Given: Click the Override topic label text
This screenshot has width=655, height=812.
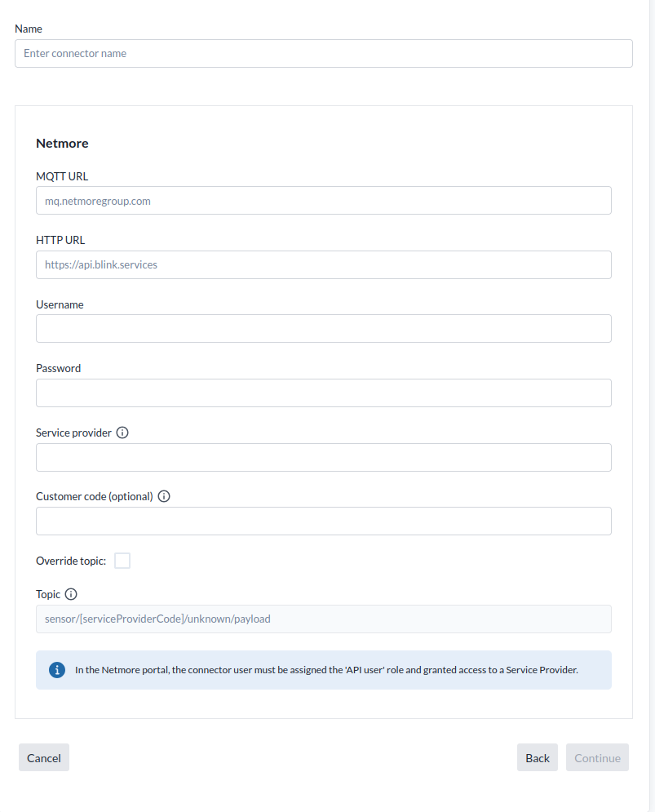Looking at the screenshot, I should [x=71, y=561].
